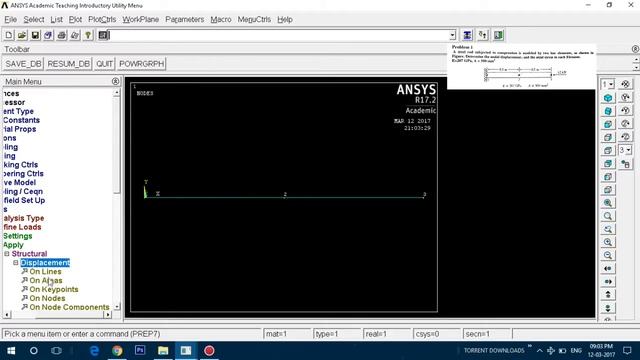Select On Areas displacement option
Screen dimensions: 640x360
[46, 280]
